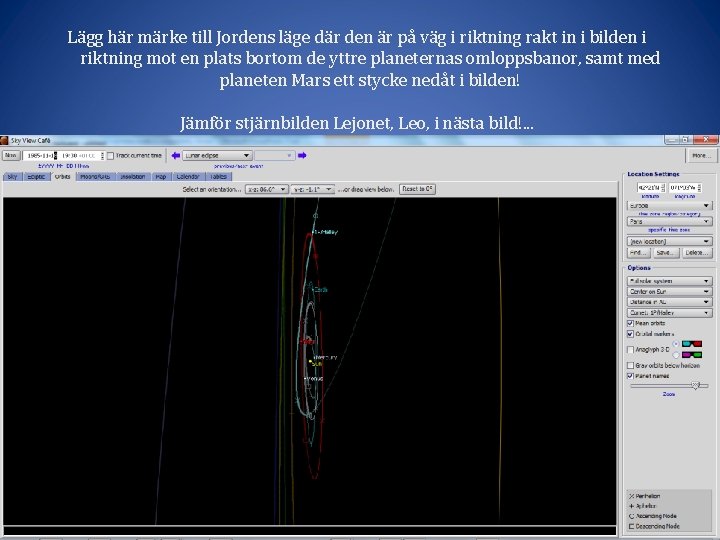Enable Gray orbits below horizon
The width and height of the screenshot is (720, 540).
(x=630, y=366)
